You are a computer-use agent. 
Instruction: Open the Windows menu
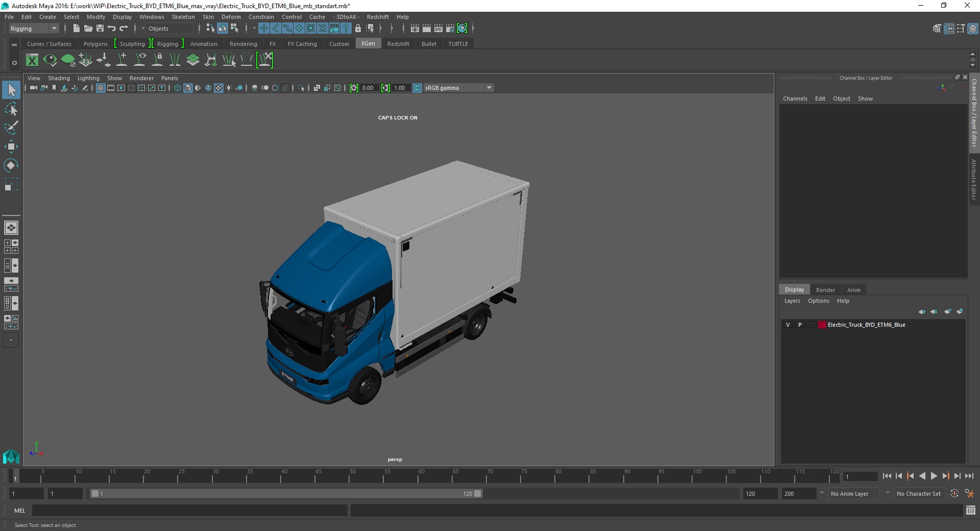click(152, 17)
